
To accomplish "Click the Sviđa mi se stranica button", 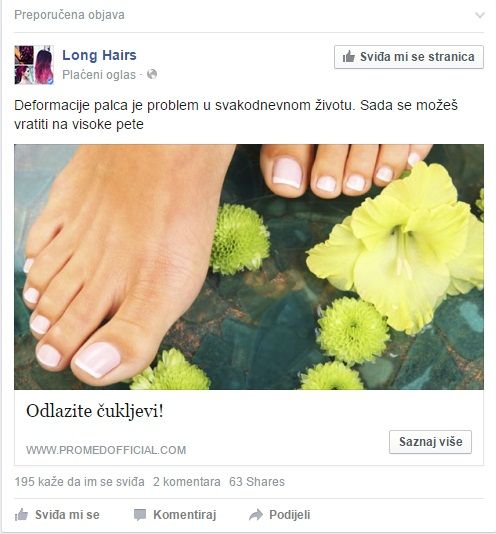I will [x=409, y=57].
